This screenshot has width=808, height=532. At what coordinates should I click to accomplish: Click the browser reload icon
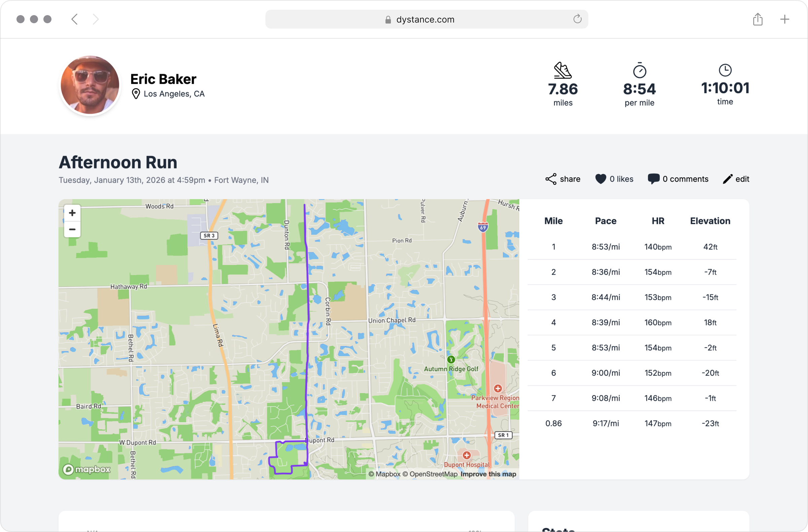point(577,19)
